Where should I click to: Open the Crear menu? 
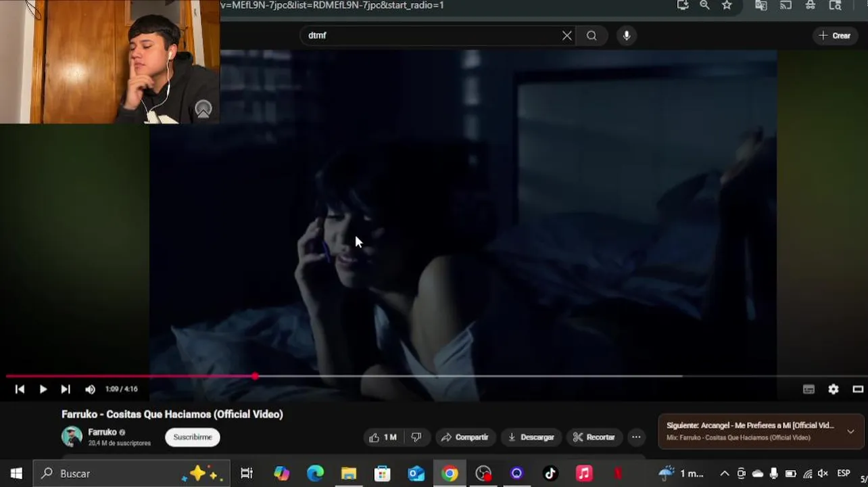835,36
